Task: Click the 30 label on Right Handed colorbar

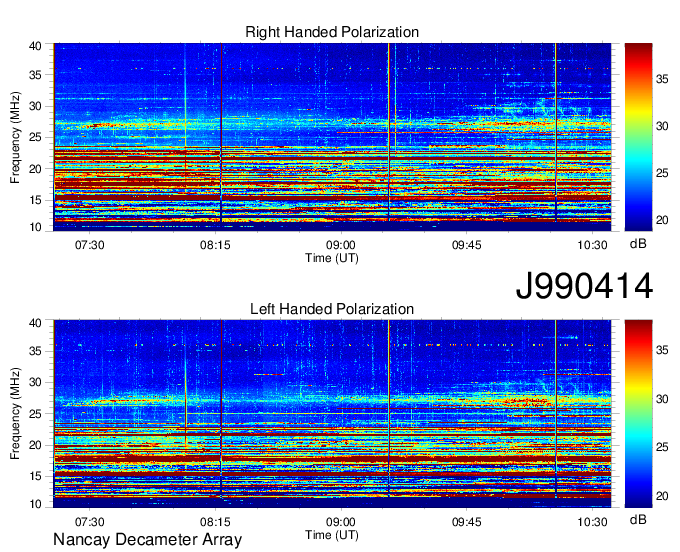Action: [662, 126]
